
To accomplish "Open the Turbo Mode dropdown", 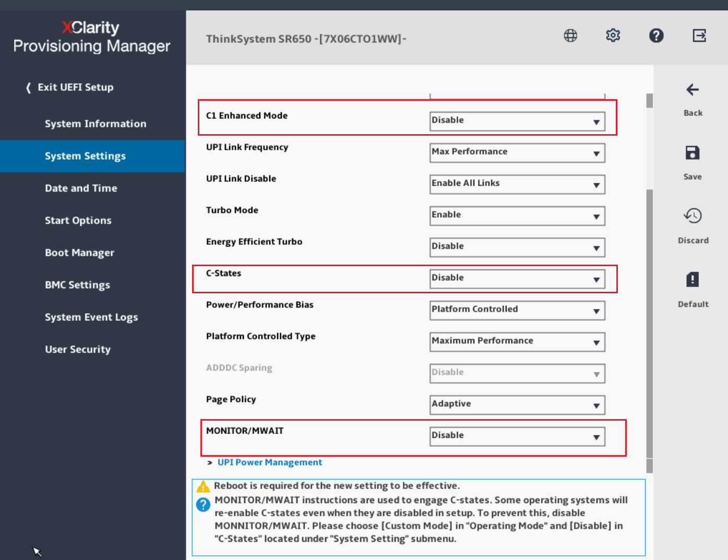I will (517, 216).
